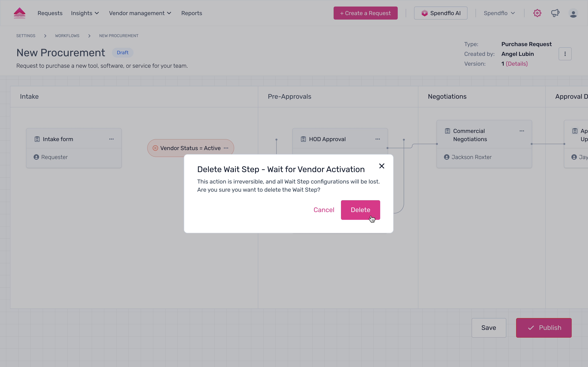The height and width of the screenshot is (367, 588).
Task: Open the announcements megaphone icon
Action: coord(555,13)
